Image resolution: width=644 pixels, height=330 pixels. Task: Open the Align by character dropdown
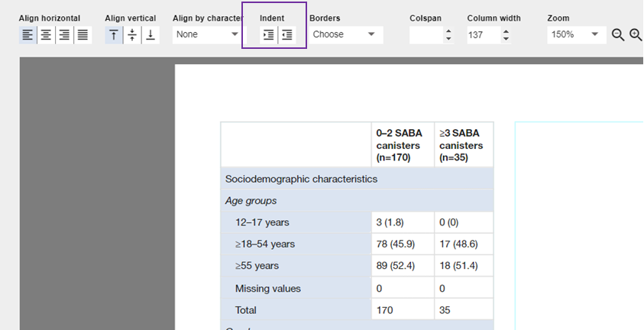pyautogui.click(x=208, y=35)
